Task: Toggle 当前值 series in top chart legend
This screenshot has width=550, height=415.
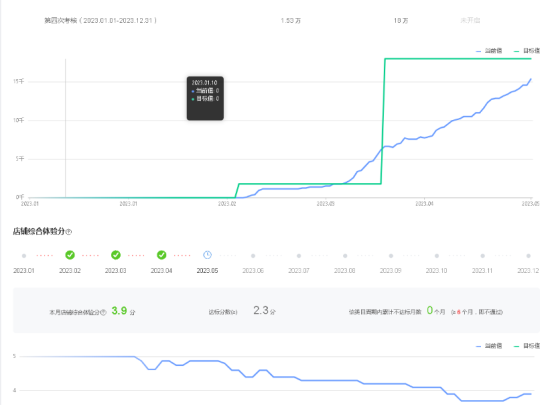Action: tap(489, 51)
